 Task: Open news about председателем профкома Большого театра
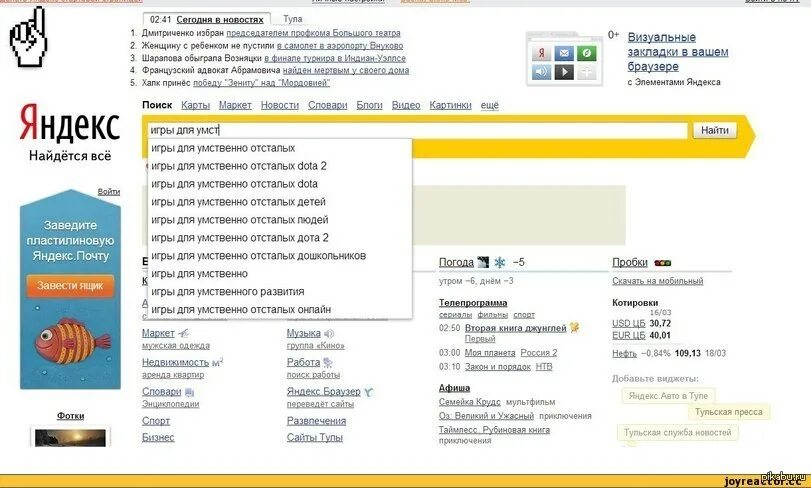(313, 33)
